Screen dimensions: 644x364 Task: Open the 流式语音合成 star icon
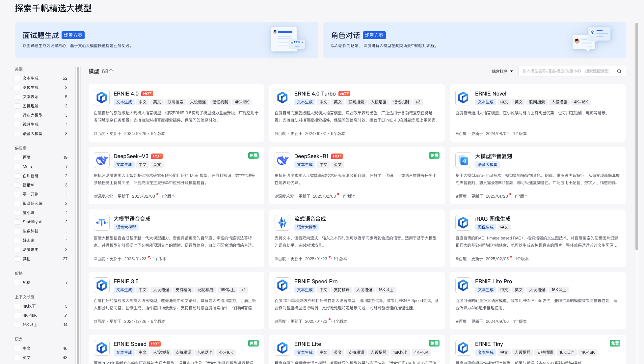pyautogui.click(x=282, y=223)
